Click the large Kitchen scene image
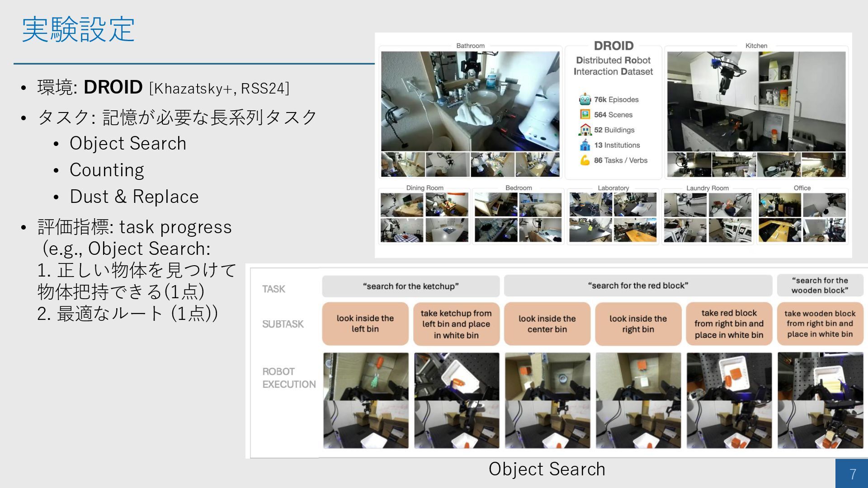868x488 pixels. 756,101
